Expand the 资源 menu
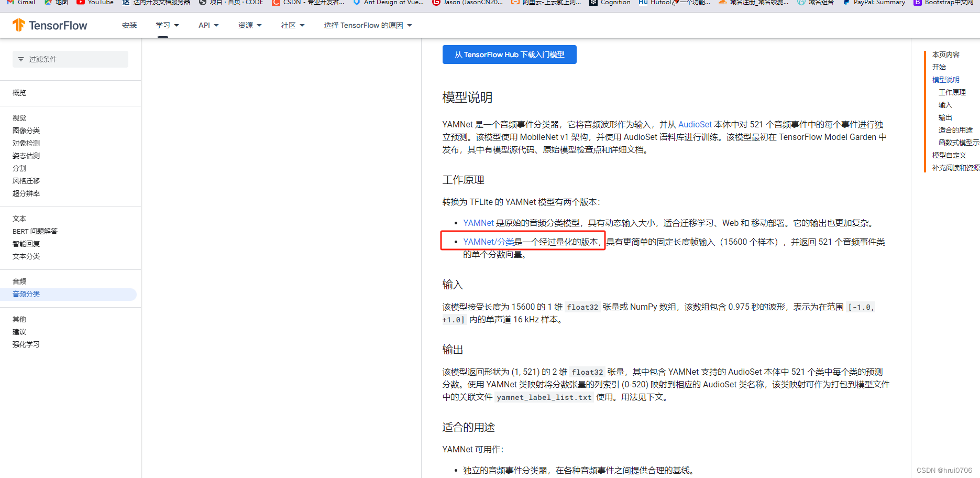 [250, 25]
